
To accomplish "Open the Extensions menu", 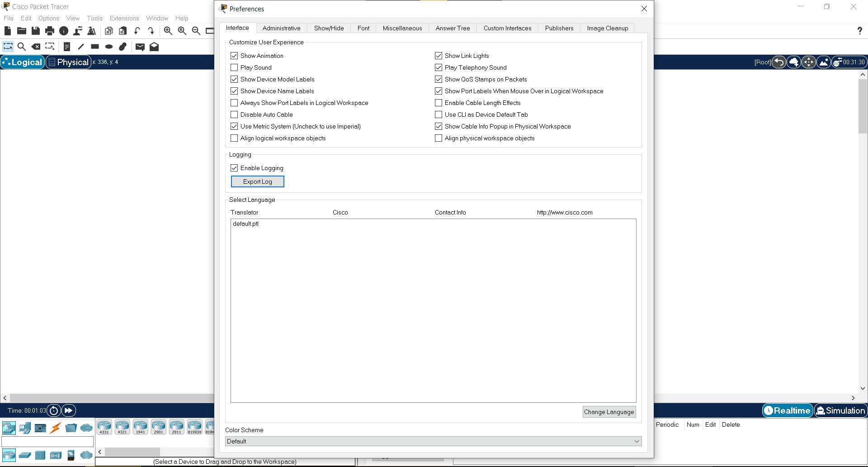I will [124, 18].
